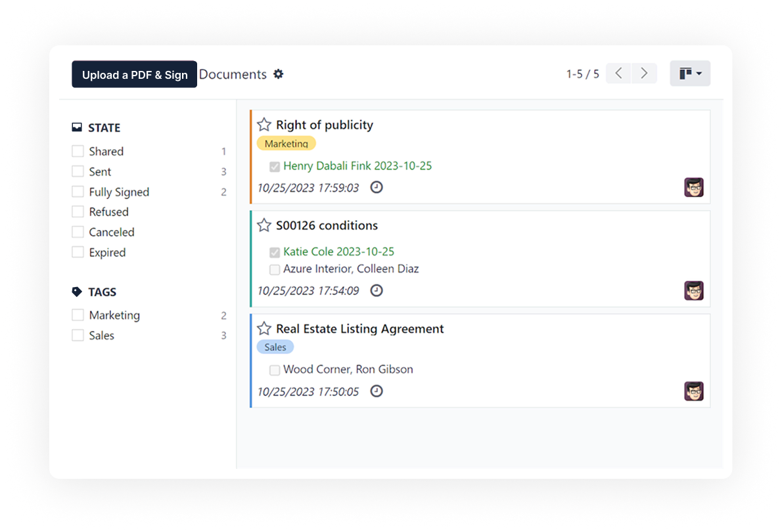This screenshot has height=532, width=782.
Task: Click the TAGS section tag icon
Action: click(x=77, y=292)
